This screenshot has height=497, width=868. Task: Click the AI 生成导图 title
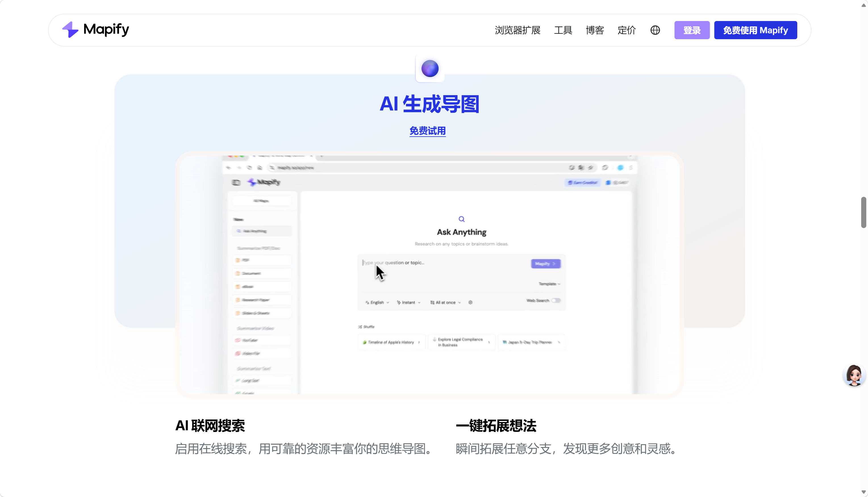pyautogui.click(x=429, y=104)
